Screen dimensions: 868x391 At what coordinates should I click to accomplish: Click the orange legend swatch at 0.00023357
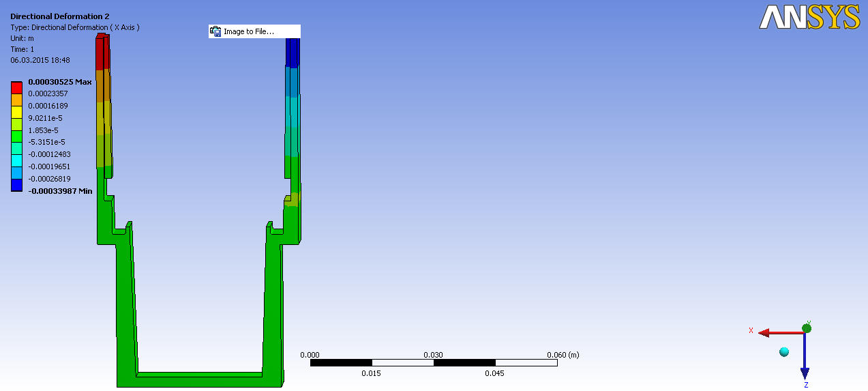click(x=16, y=100)
